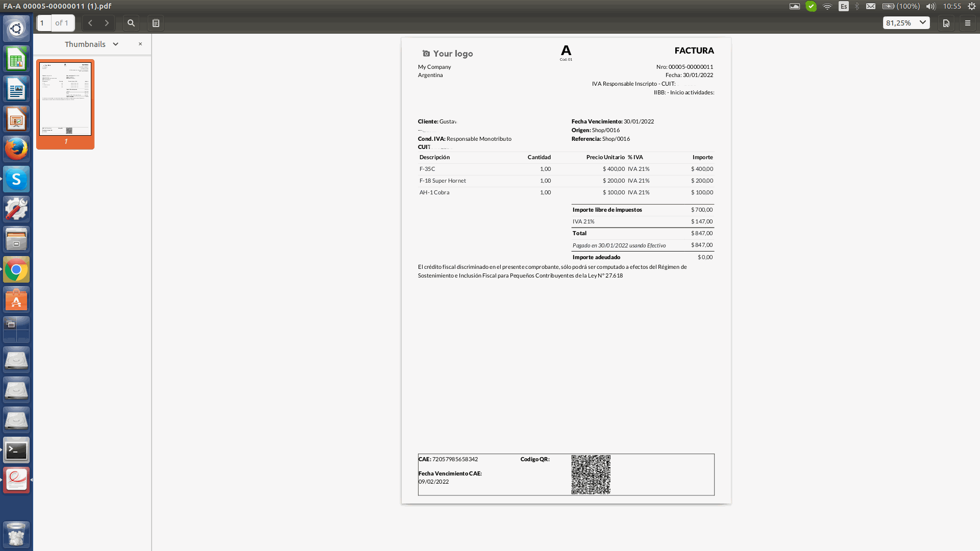Click the Total $ 847,00 amount
The image size is (980, 551).
(702, 233)
